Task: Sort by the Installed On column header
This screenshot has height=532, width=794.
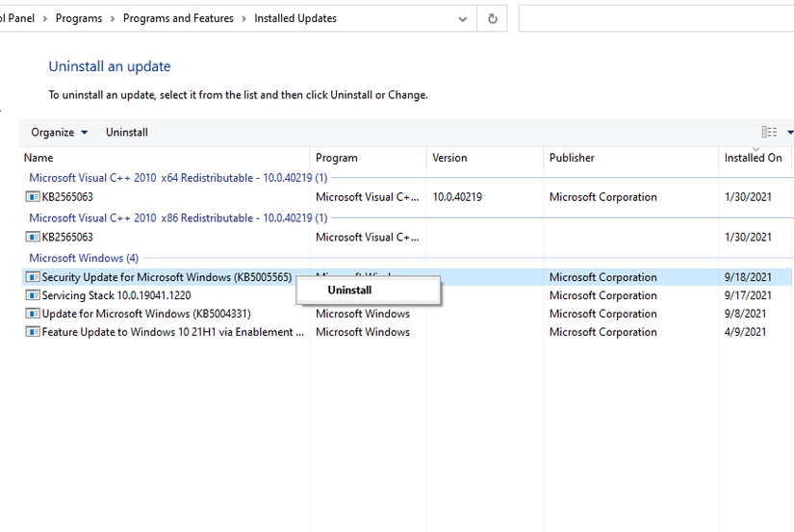Action: (x=753, y=158)
